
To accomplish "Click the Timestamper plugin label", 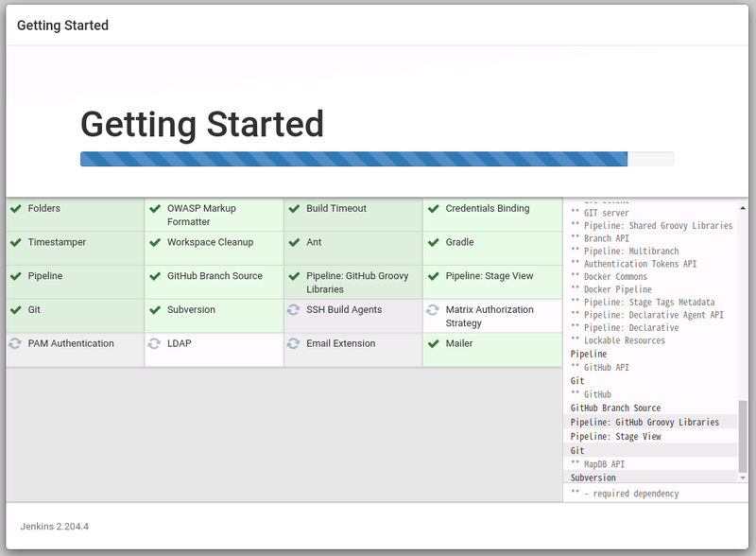I will coord(57,242).
